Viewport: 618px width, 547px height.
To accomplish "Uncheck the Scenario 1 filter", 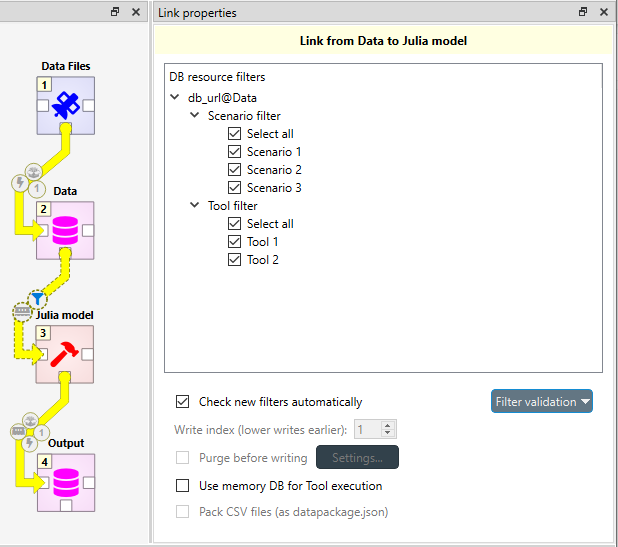I will (235, 152).
